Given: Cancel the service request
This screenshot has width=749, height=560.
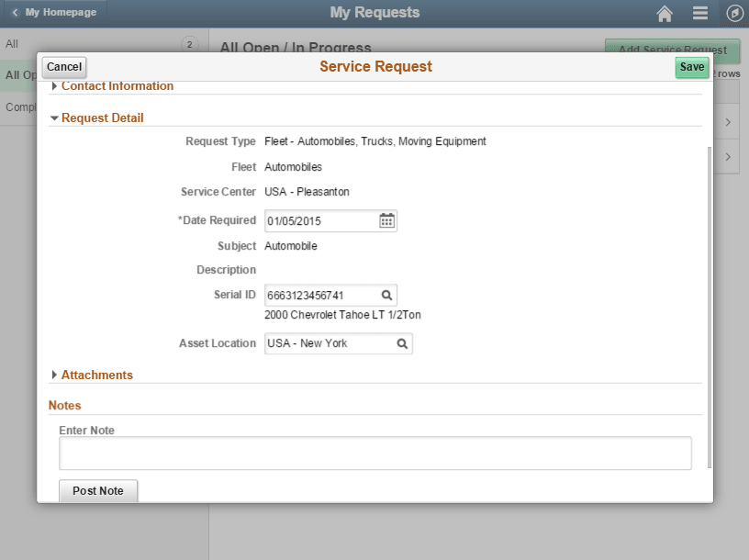Looking at the screenshot, I should tap(63, 67).
